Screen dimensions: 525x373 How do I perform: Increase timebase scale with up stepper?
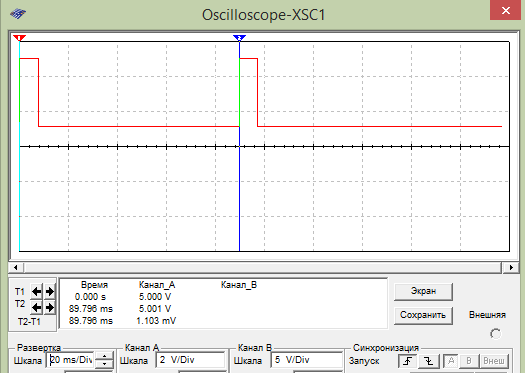(x=104, y=356)
